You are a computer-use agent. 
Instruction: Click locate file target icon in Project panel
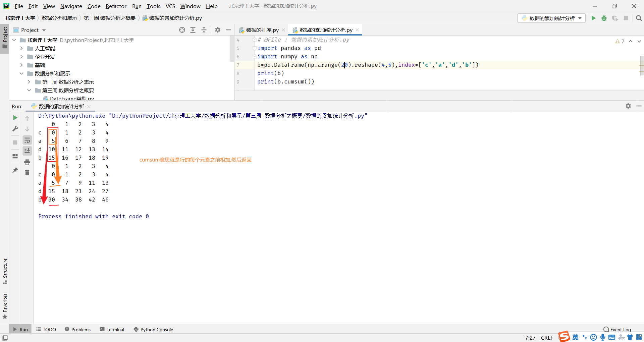pyautogui.click(x=182, y=30)
